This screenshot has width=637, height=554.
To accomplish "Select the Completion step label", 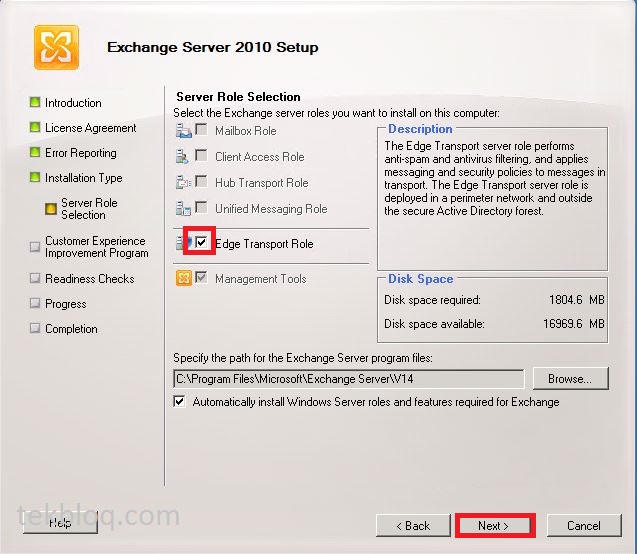I will pyautogui.click(x=71, y=329).
